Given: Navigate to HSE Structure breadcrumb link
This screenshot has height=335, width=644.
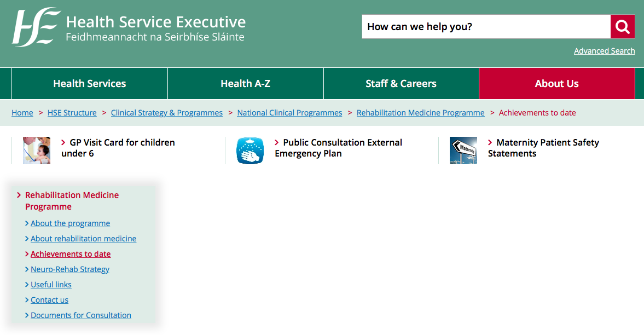Looking at the screenshot, I should pyautogui.click(x=72, y=113).
